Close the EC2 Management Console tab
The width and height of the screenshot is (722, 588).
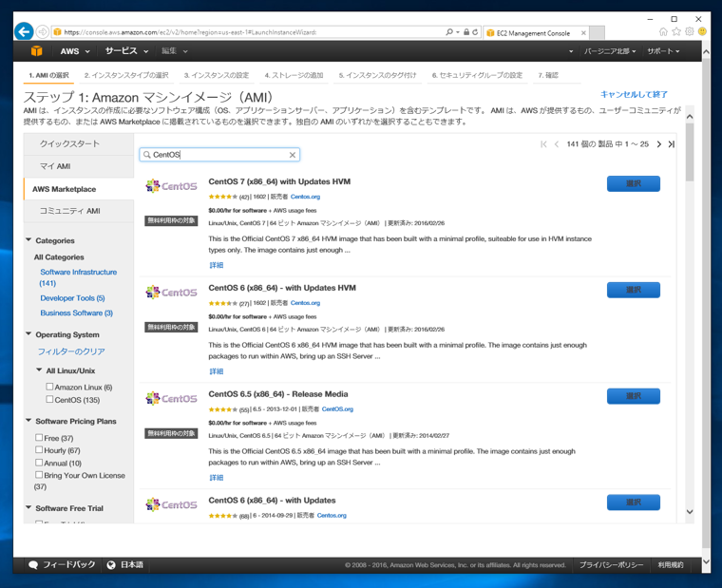pyautogui.click(x=583, y=32)
